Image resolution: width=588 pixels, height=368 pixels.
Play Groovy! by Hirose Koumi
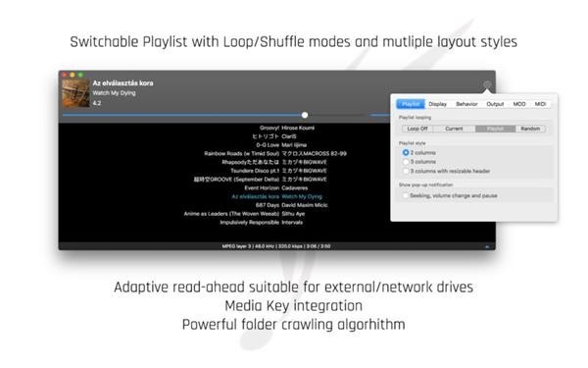[287, 128]
